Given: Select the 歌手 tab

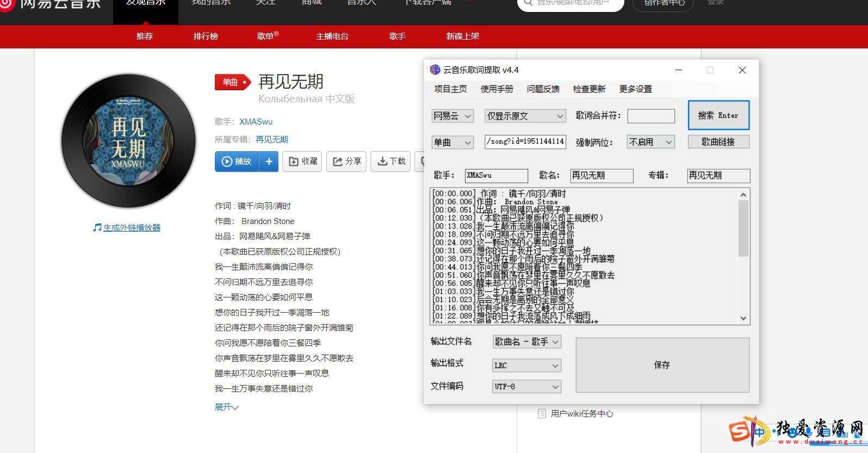Looking at the screenshot, I should (x=398, y=36).
